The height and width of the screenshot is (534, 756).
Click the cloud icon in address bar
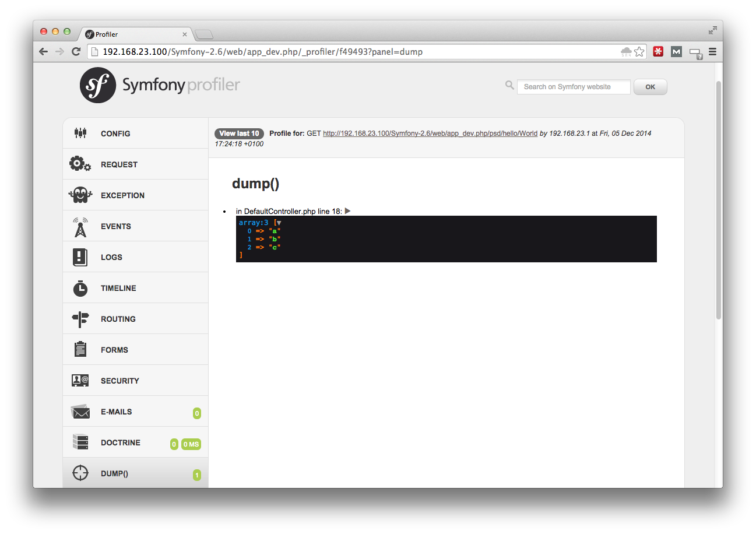pos(627,51)
